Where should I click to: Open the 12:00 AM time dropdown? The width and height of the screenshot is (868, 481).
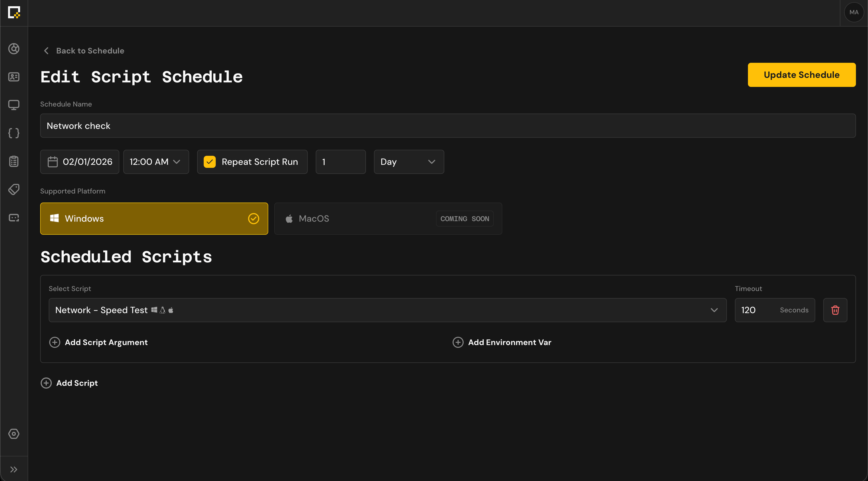click(156, 162)
